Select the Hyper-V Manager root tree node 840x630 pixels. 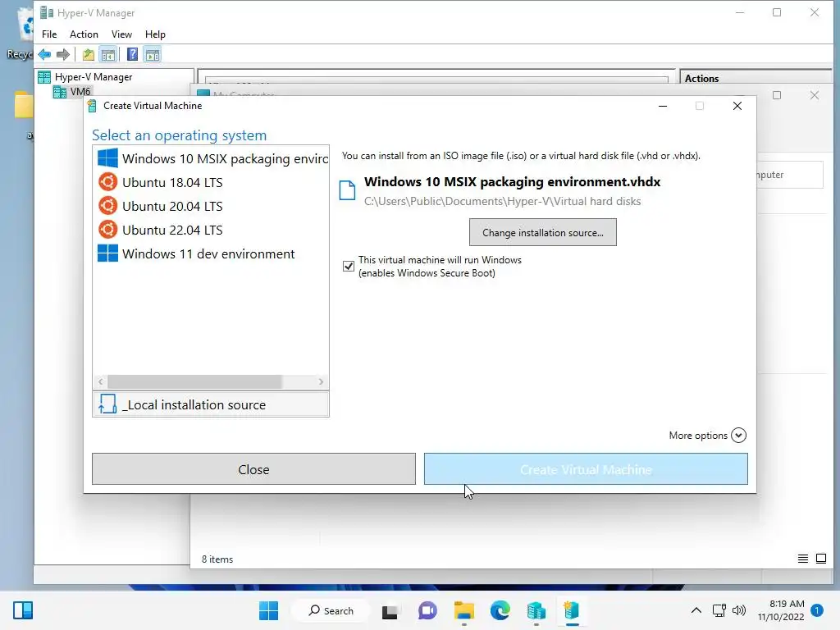click(94, 76)
